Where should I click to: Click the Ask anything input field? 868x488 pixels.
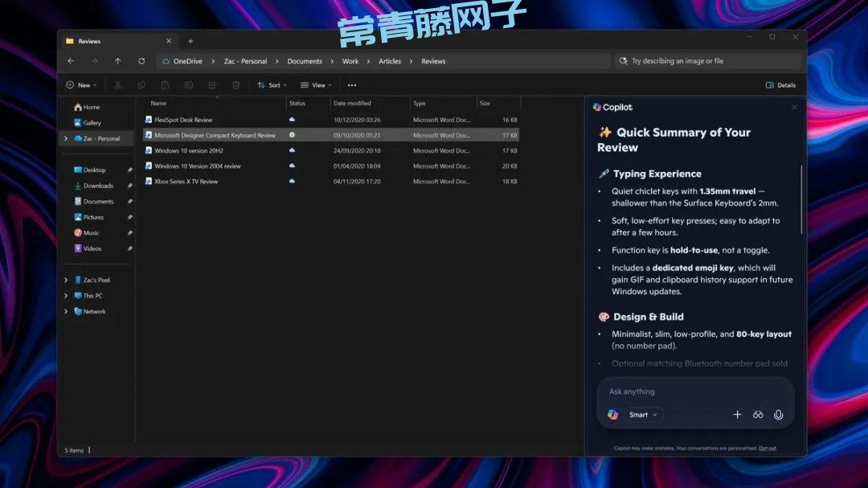683,392
